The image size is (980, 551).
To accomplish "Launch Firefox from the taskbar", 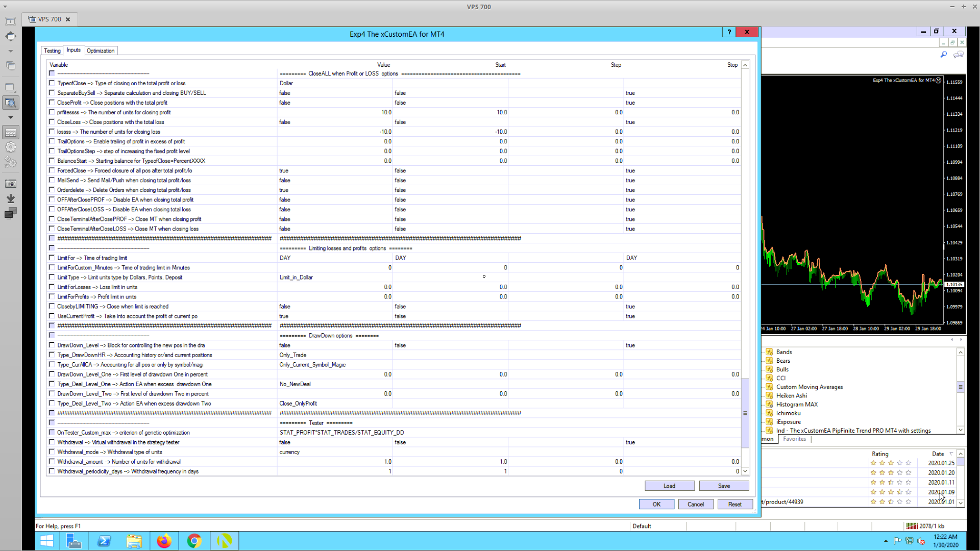I will coord(164,541).
